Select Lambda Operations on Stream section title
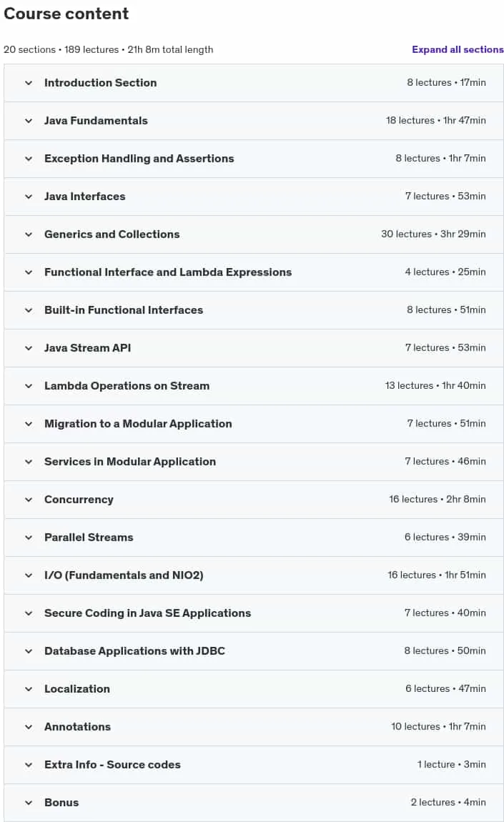 (127, 386)
